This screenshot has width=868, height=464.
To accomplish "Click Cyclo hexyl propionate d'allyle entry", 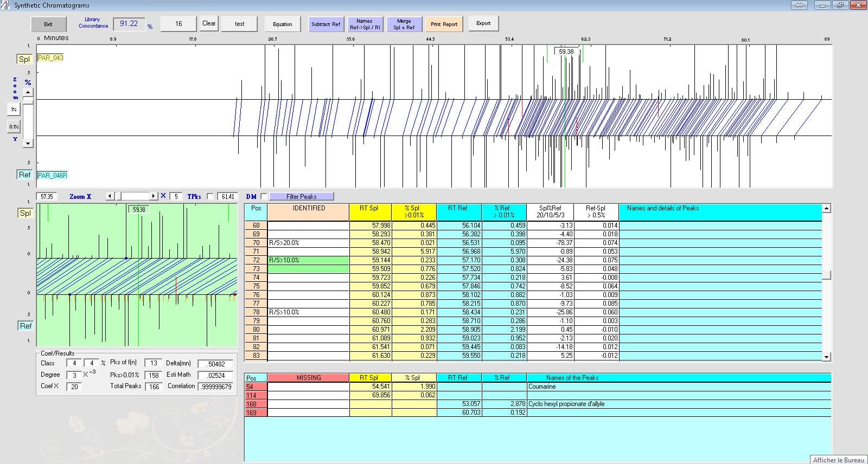I will click(x=566, y=404).
